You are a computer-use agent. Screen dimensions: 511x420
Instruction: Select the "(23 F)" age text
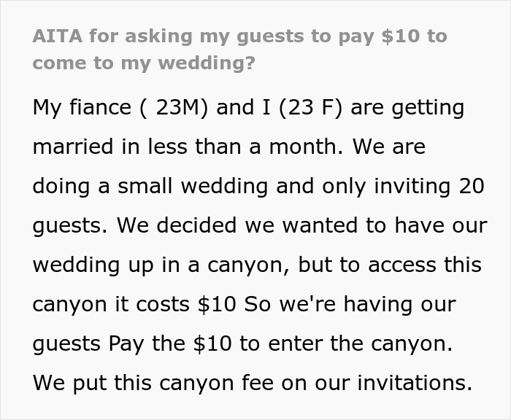[x=311, y=108]
